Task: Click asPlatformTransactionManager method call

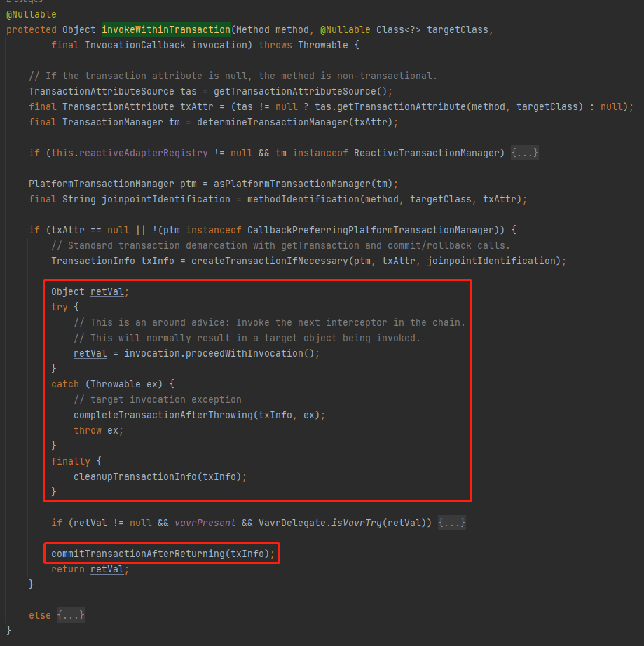Action: pos(292,184)
